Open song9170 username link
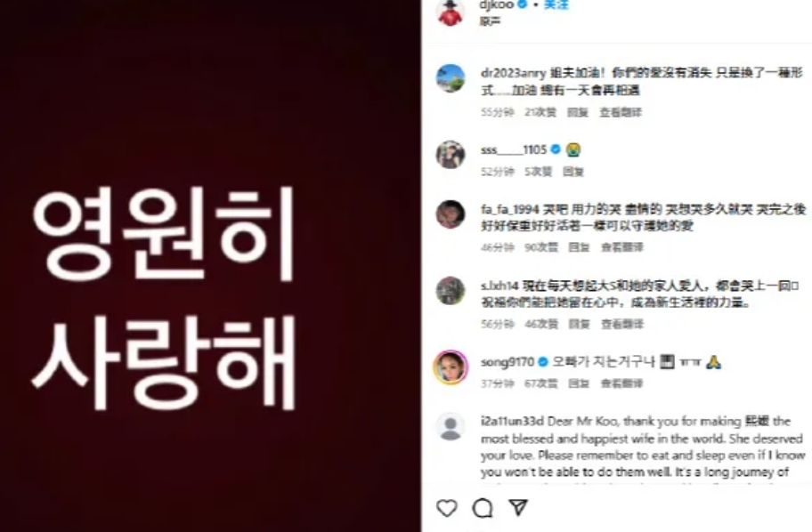 tap(507, 362)
